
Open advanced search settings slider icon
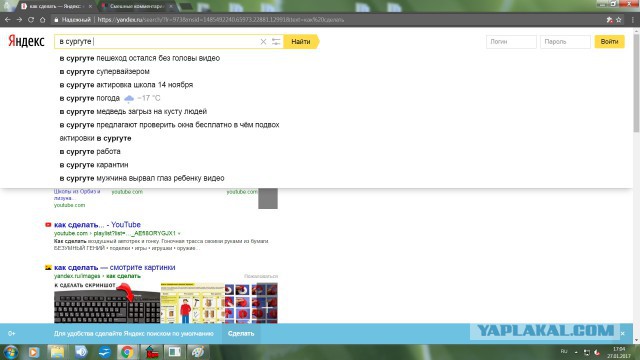[x=276, y=42]
